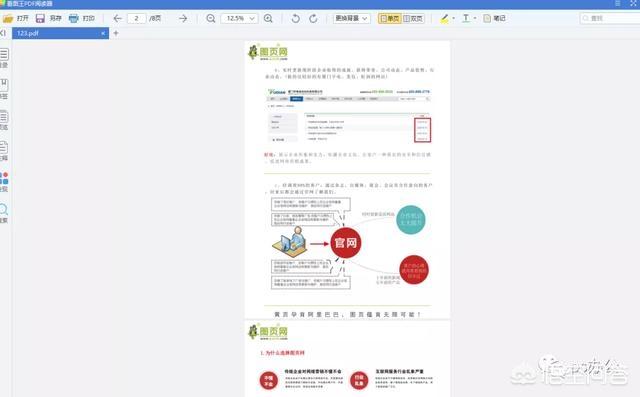The width and height of the screenshot is (640, 397).
Task: Zoom out with the minus magnifier
Action: coord(211,18)
